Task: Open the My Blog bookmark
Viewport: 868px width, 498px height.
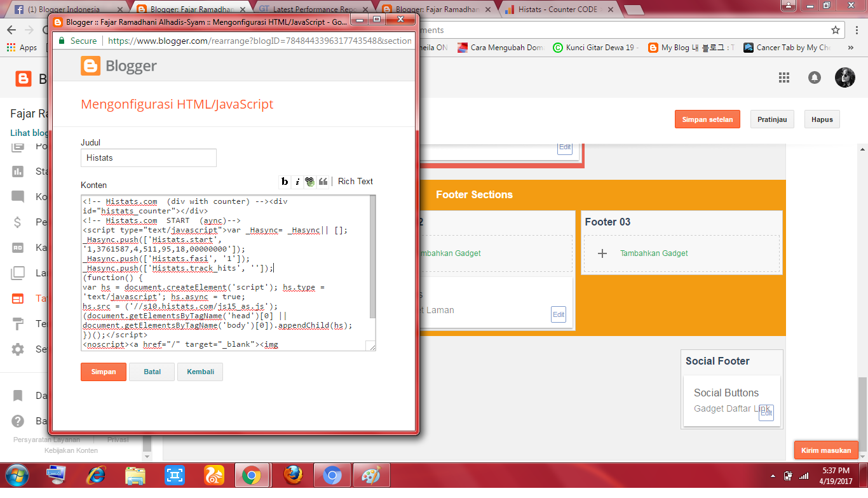Action: pyautogui.click(x=691, y=48)
